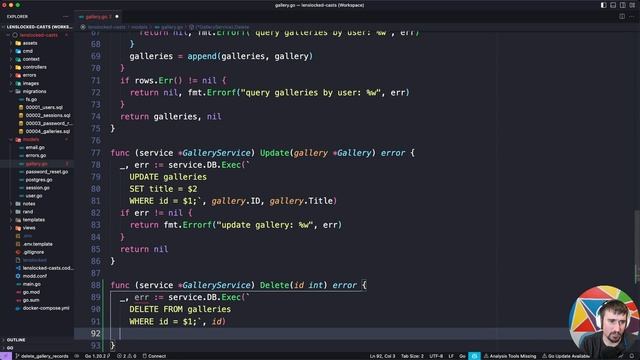Image resolution: width=640 pixels, height=360 pixels.
Task: Click highlighted blue status bar icon
Action: click(474, 356)
